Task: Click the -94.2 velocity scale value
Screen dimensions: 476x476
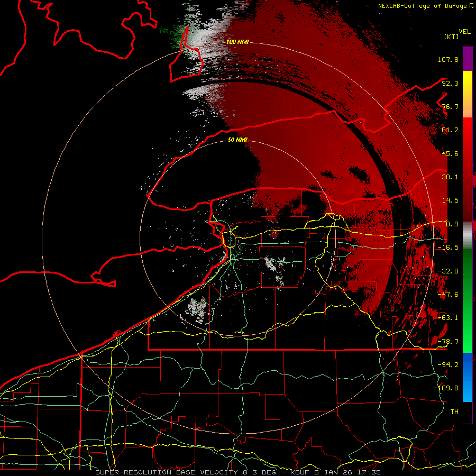Action: point(448,365)
